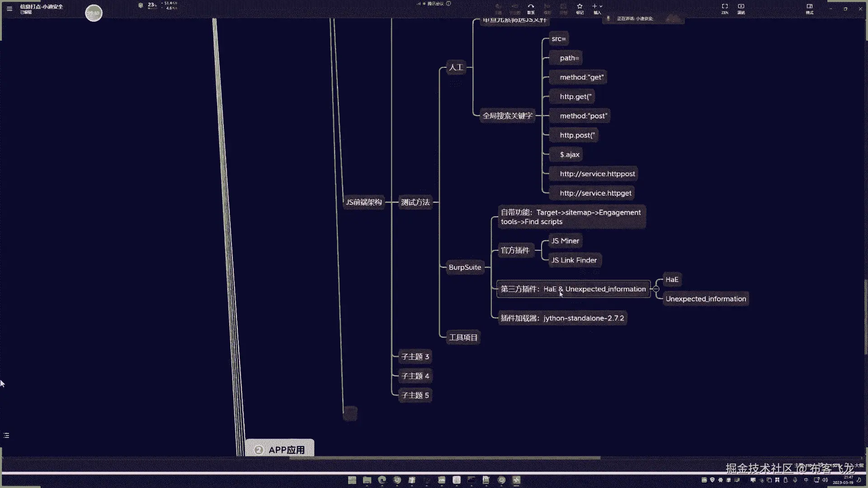Click the 子主题 3 topic
The width and height of the screenshot is (868, 488).
pyautogui.click(x=415, y=357)
